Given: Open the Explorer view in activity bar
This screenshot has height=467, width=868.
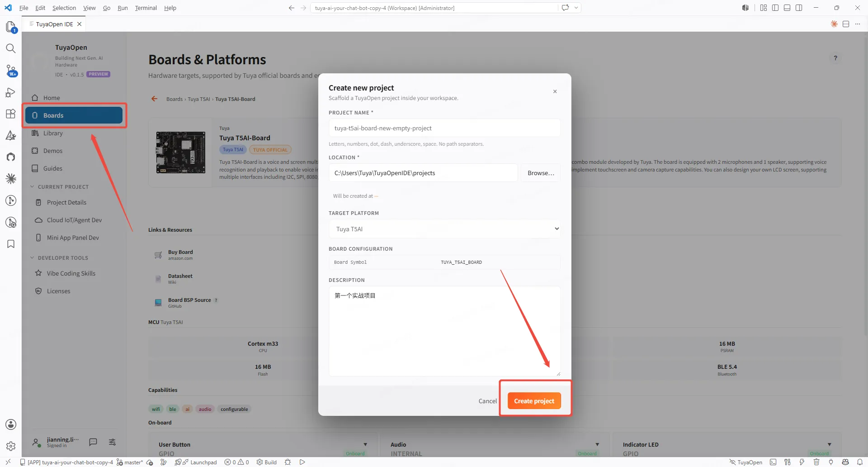Looking at the screenshot, I should pos(11,27).
